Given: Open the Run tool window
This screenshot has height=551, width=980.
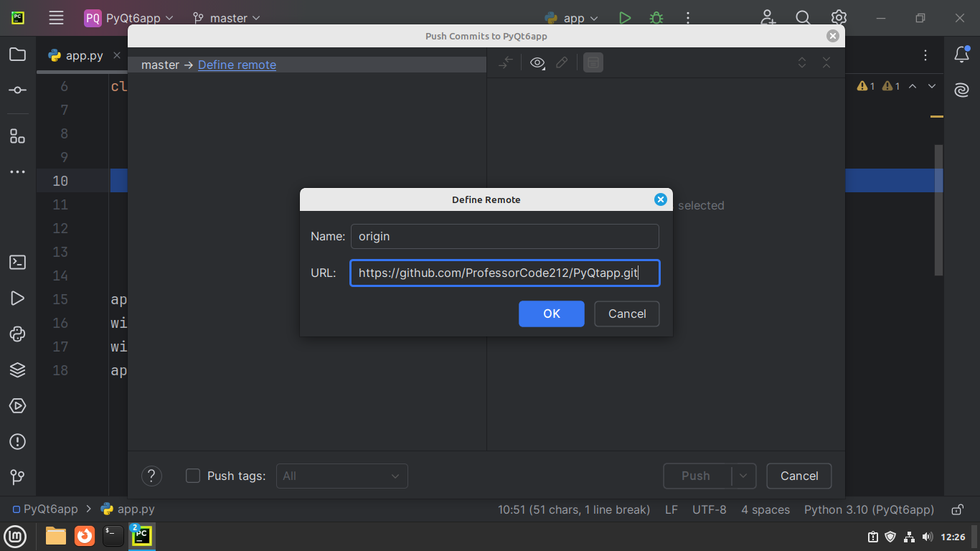Looking at the screenshot, I should [x=18, y=298].
